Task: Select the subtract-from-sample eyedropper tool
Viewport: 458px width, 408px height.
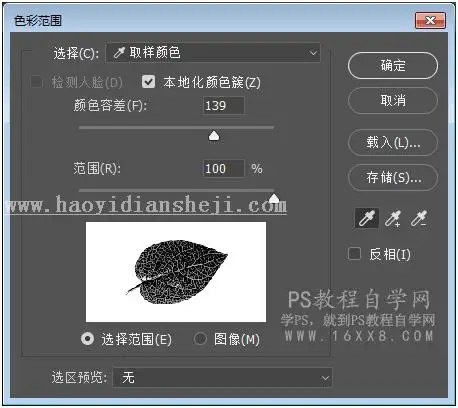Action: 419,218
